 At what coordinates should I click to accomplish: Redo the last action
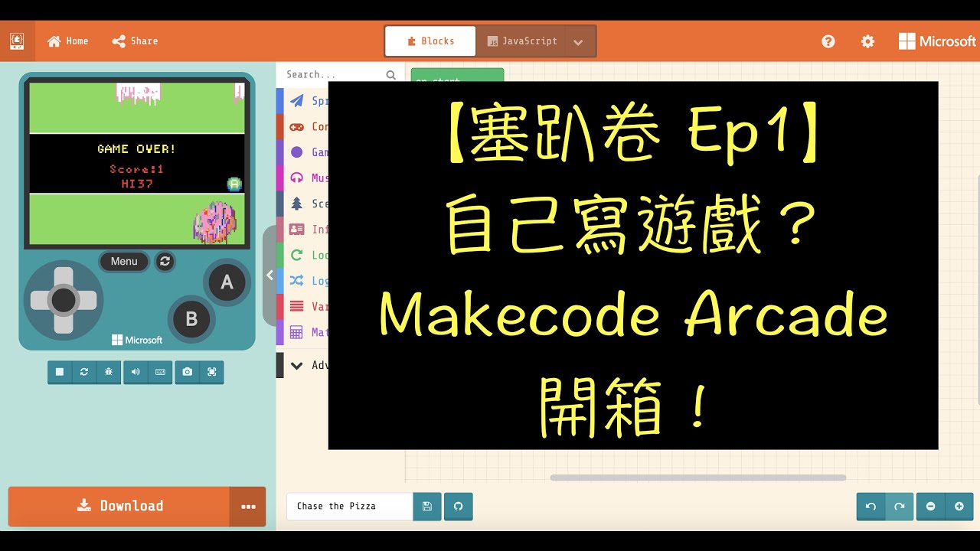pos(900,506)
